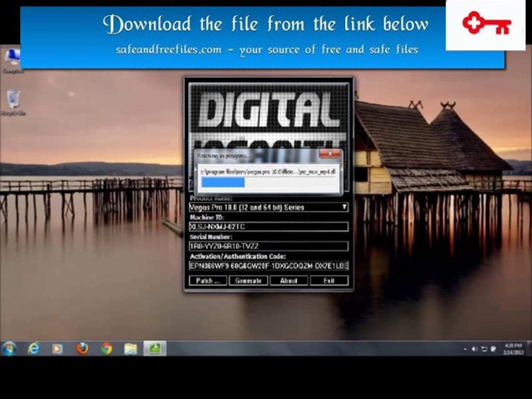Open the About button in keygen
Viewport: 532px width, 399px height.
pyautogui.click(x=288, y=280)
